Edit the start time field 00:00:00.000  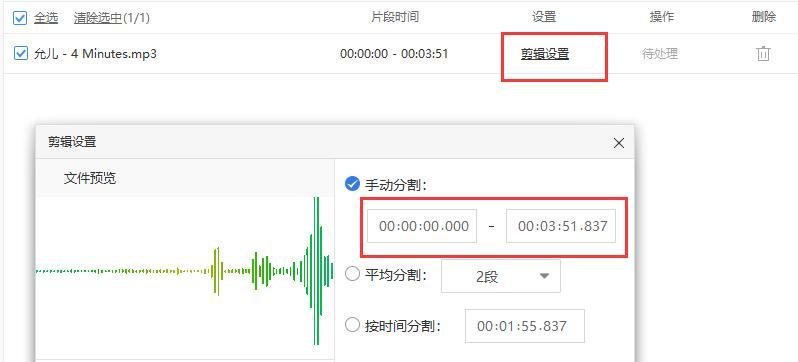pos(422,226)
